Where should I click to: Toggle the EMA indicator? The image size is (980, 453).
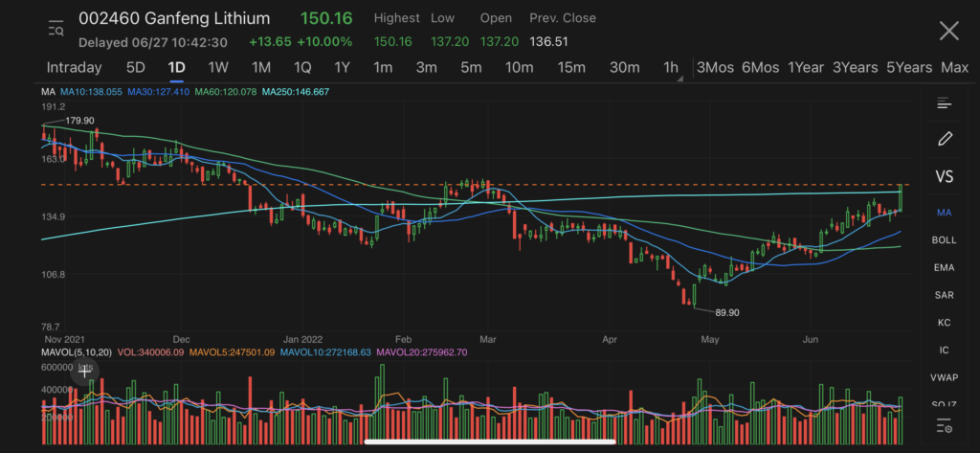pyautogui.click(x=944, y=268)
